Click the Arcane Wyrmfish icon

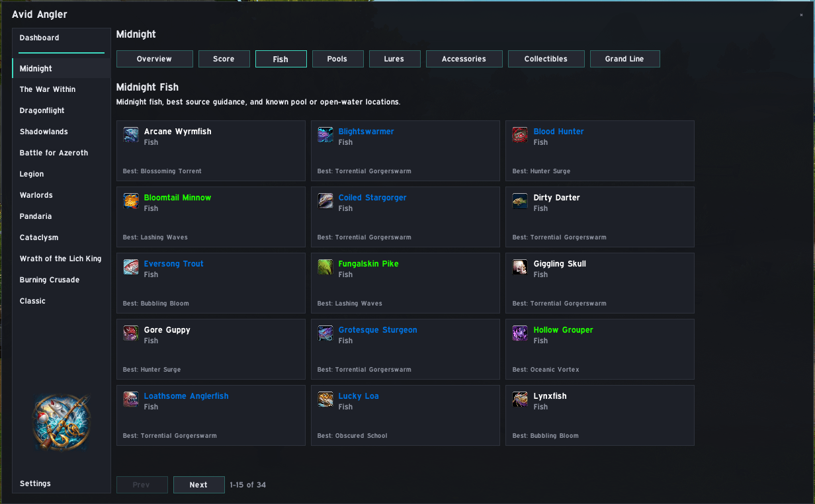pos(131,135)
